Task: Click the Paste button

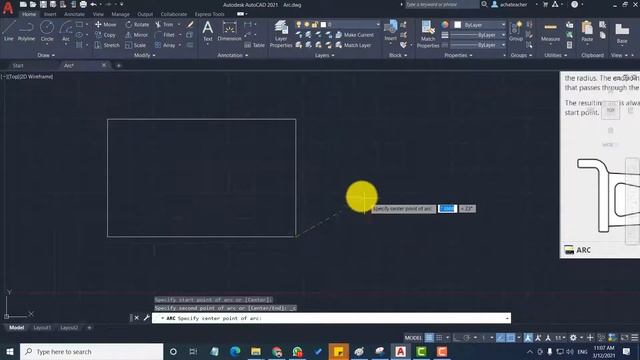Action: click(587, 31)
